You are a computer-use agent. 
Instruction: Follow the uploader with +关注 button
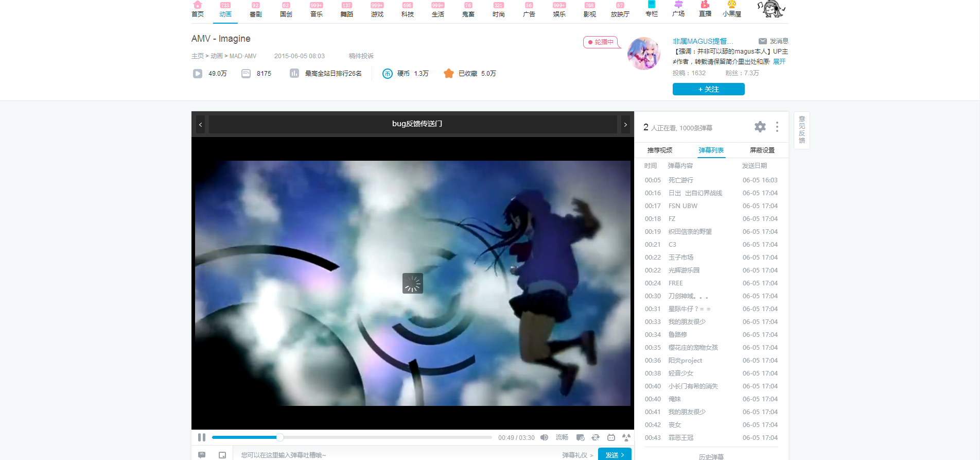coord(709,89)
